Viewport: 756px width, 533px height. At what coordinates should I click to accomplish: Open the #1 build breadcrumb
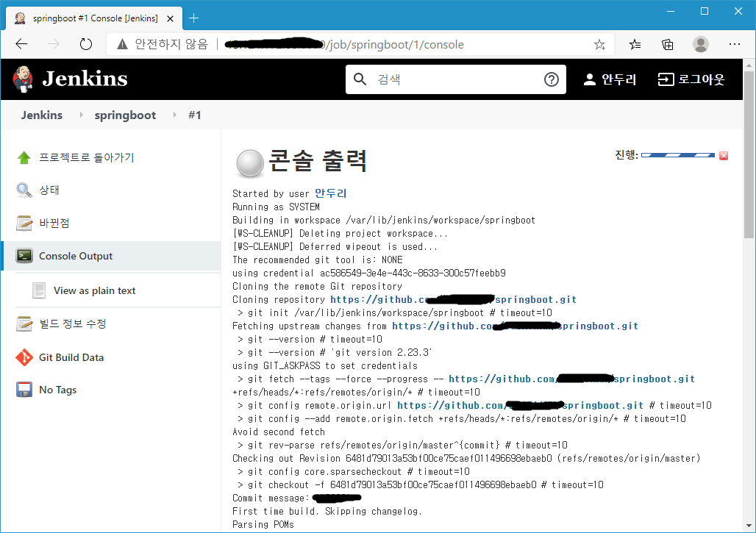tap(194, 115)
